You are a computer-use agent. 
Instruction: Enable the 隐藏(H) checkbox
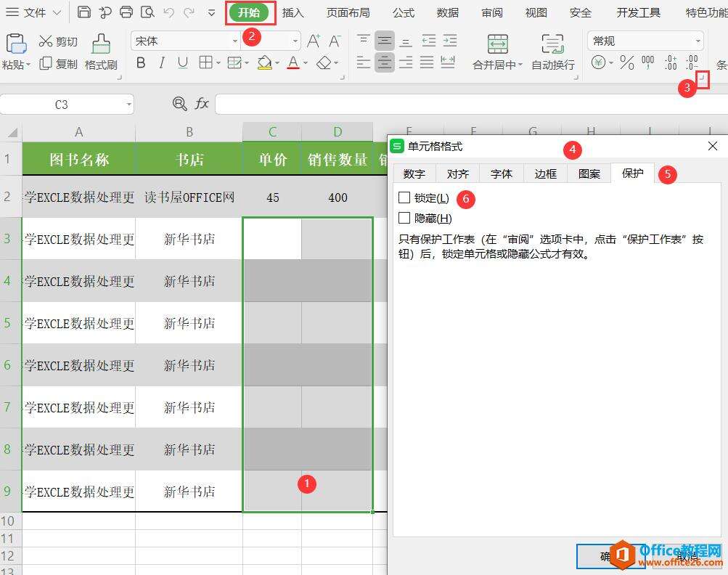(x=404, y=219)
